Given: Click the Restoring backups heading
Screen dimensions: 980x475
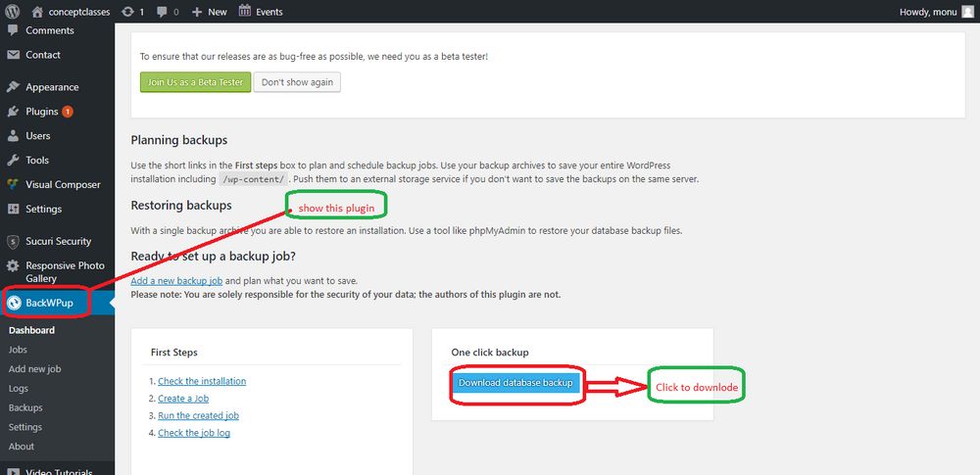Looking at the screenshot, I should pos(181,205).
